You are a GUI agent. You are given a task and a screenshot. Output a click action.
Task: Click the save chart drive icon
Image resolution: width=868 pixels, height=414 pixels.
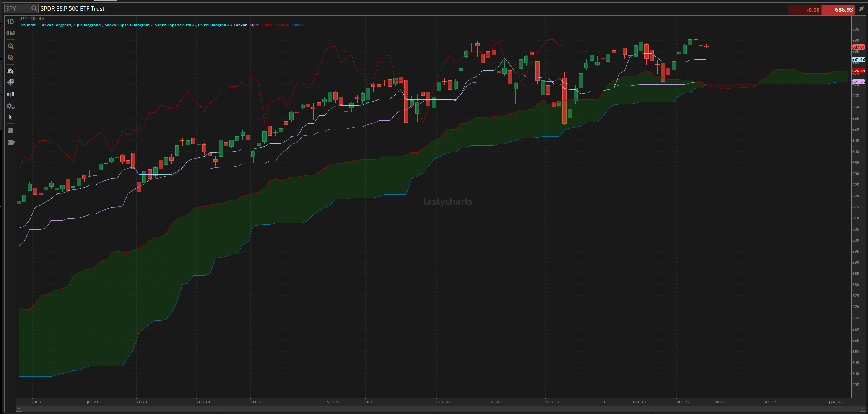coord(11,131)
